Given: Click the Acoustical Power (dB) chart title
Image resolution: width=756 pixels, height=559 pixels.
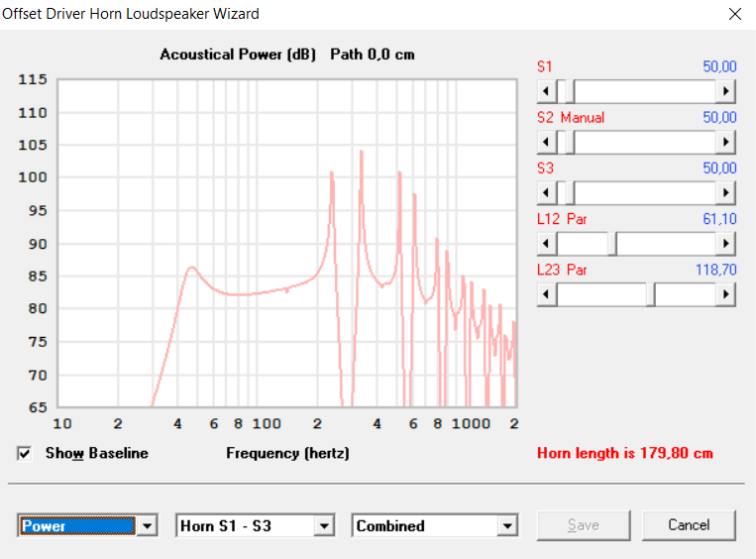Looking at the screenshot, I should [238, 55].
